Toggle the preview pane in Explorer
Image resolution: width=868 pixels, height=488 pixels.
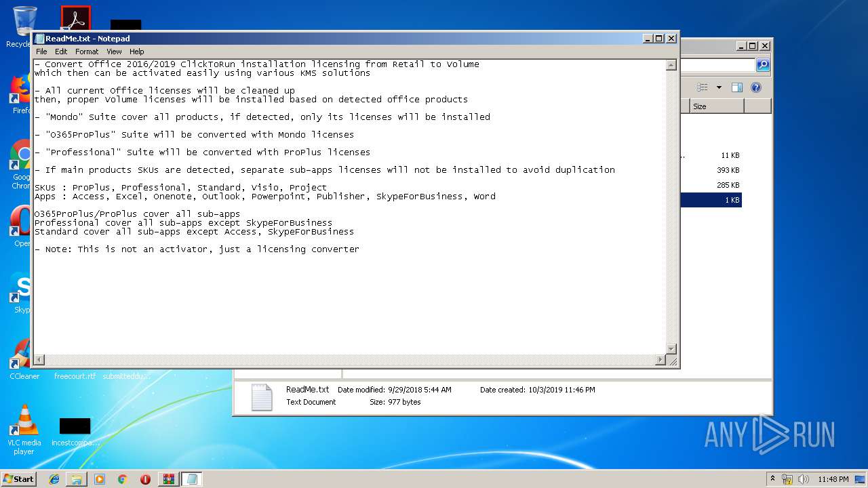737,87
